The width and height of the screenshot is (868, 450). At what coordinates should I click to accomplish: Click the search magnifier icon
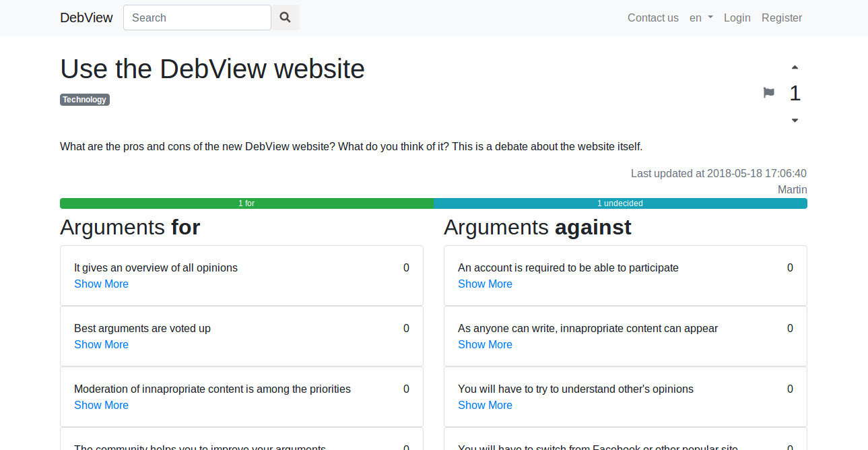pos(284,18)
